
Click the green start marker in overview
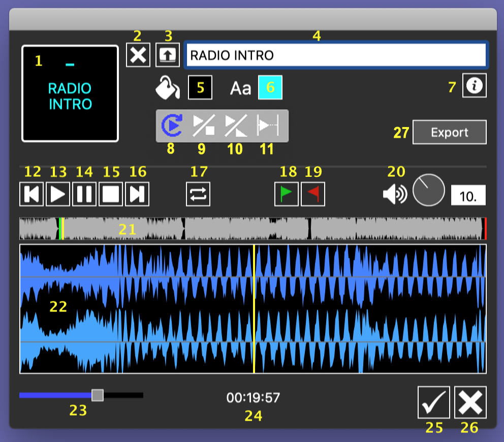click(60, 229)
